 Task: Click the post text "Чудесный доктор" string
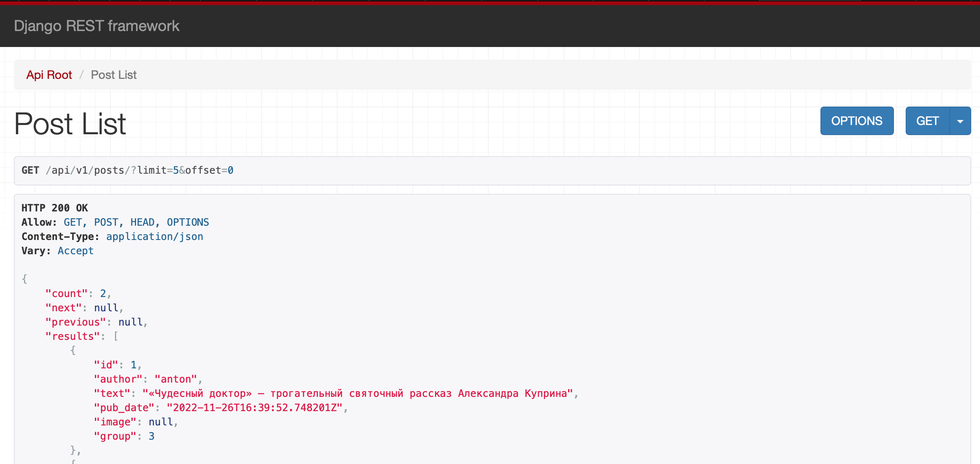(x=358, y=394)
